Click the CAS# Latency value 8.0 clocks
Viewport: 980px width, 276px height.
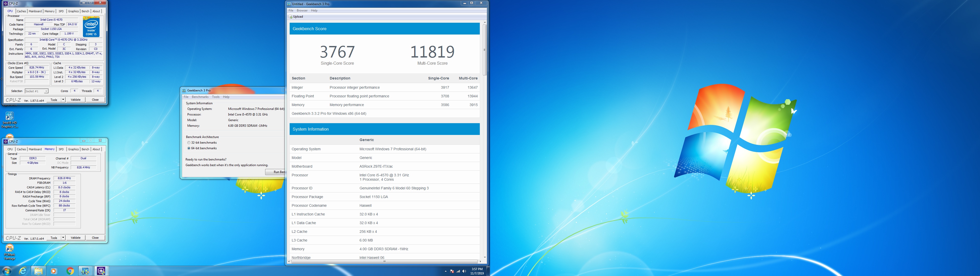64,188
